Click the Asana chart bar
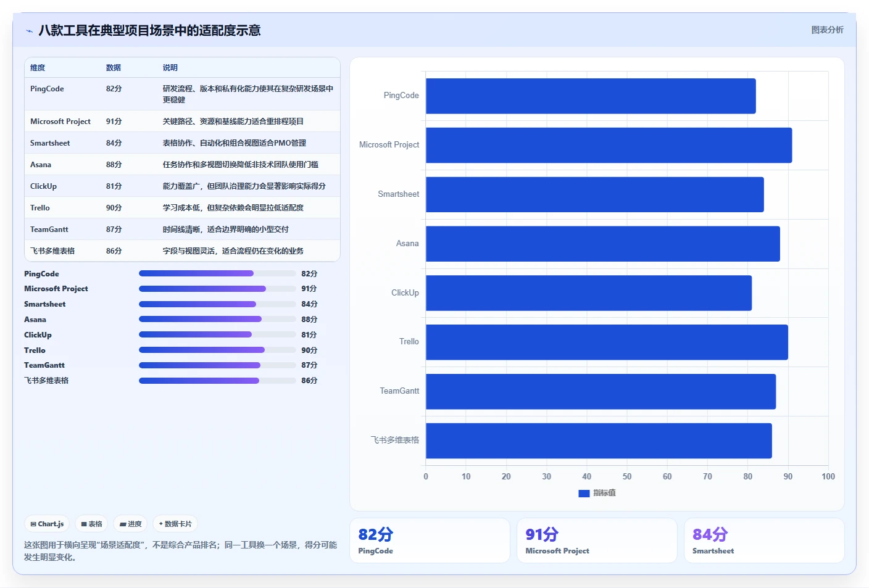Image resolution: width=869 pixels, height=588 pixels. coord(603,244)
